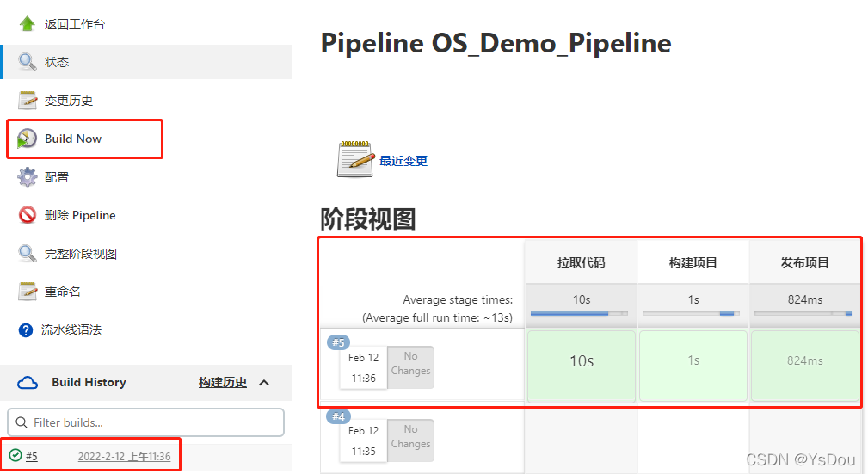The width and height of the screenshot is (868, 474).
Task: Click the Build Now clock icon
Action: tap(27, 139)
